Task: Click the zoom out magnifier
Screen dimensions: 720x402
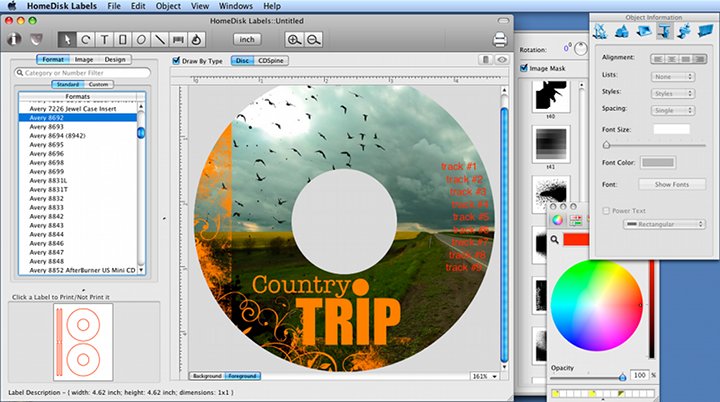Action: [x=313, y=39]
